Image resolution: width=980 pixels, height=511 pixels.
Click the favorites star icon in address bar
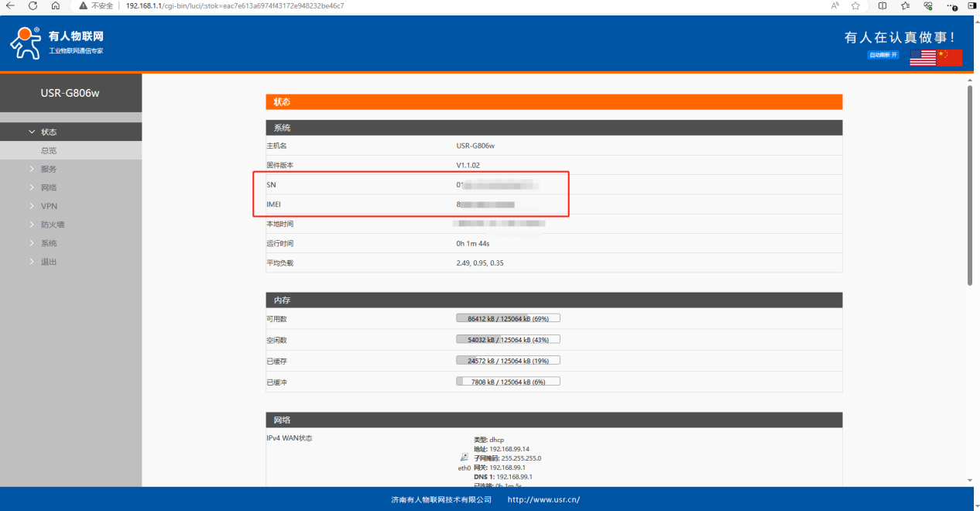[x=855, y=5]
